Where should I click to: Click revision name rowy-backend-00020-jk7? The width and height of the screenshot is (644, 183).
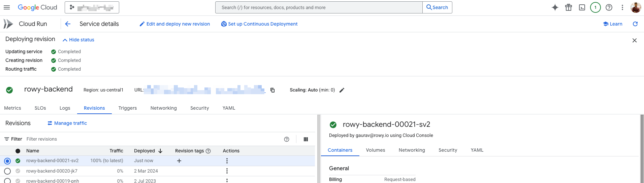point(52,171)
